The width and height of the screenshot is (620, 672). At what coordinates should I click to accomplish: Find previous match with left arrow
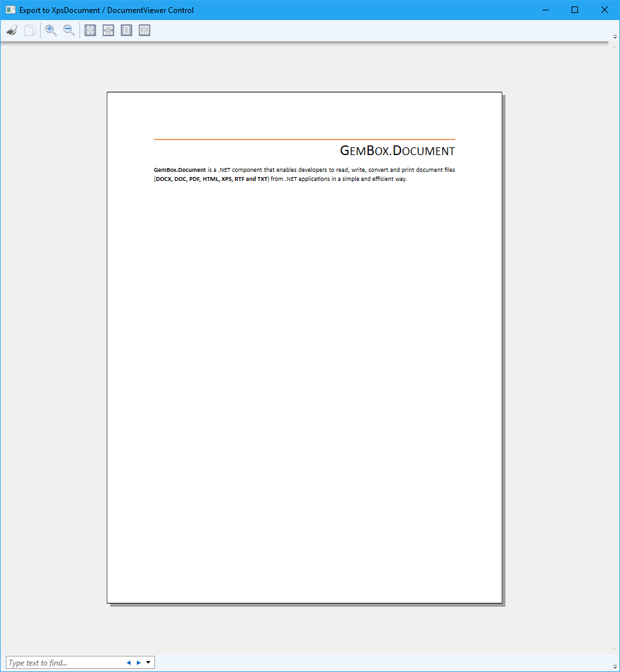[129, 662]
